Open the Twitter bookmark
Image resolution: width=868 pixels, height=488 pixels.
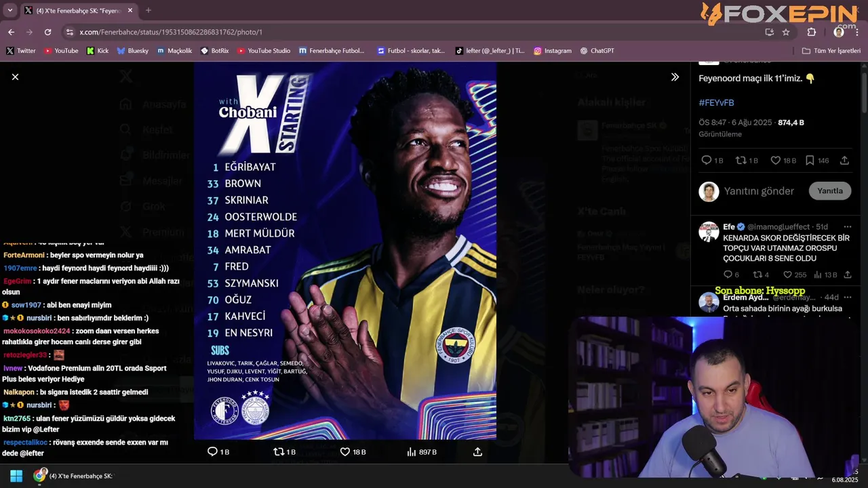coord(21,51)
